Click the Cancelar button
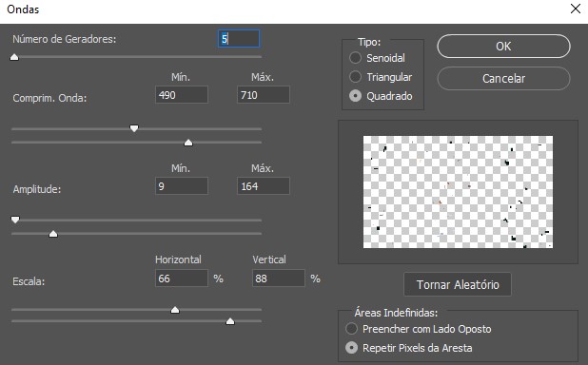The height and width of the screenshot is (365, 588). pyautogui.click(x=503, y=78)
